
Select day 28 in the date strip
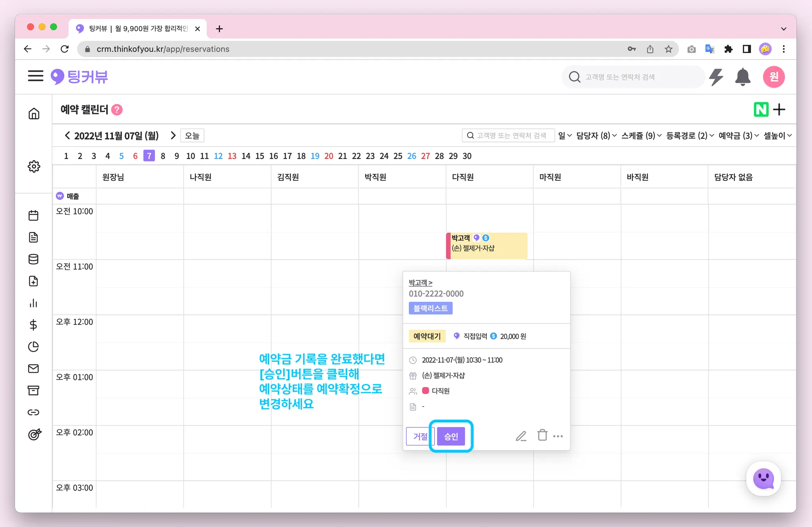(439, 156)
